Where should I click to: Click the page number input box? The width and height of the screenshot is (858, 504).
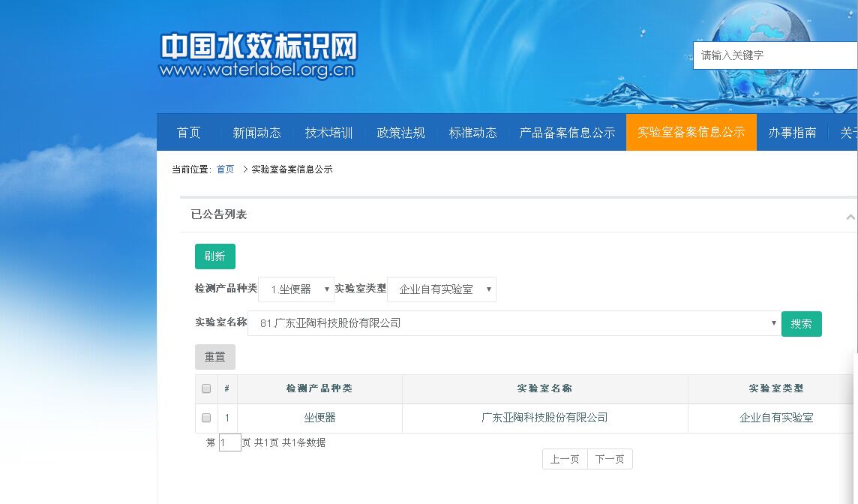pos(229,442)
